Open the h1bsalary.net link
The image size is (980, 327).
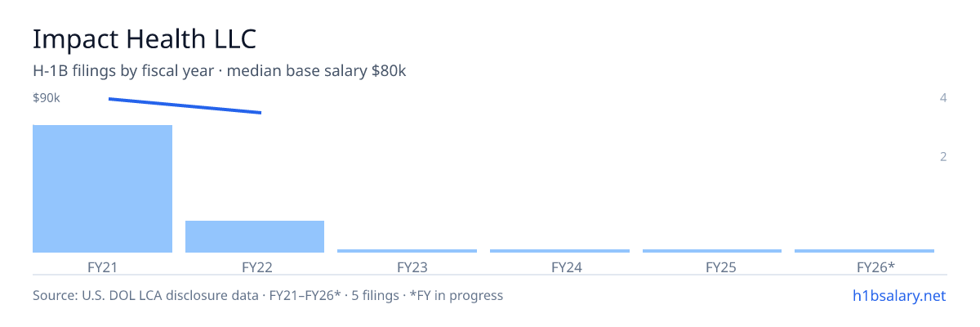(898, 295)
